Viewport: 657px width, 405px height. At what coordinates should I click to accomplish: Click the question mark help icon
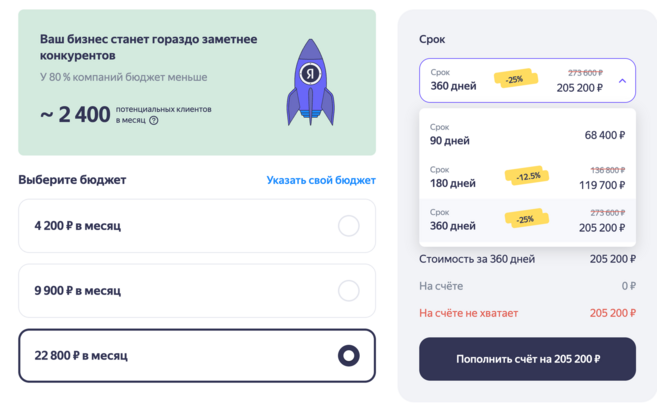pyautogui.click(x=154, y=120)
